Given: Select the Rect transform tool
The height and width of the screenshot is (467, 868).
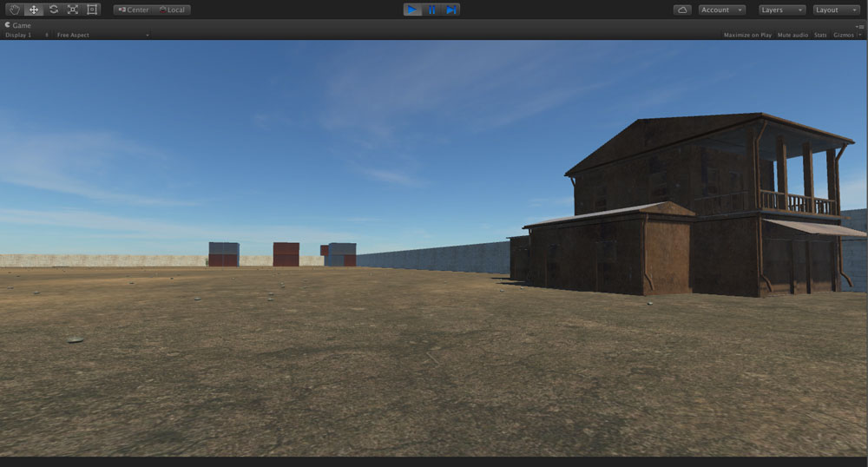Looking at the screenshot, I should (92, 10).
